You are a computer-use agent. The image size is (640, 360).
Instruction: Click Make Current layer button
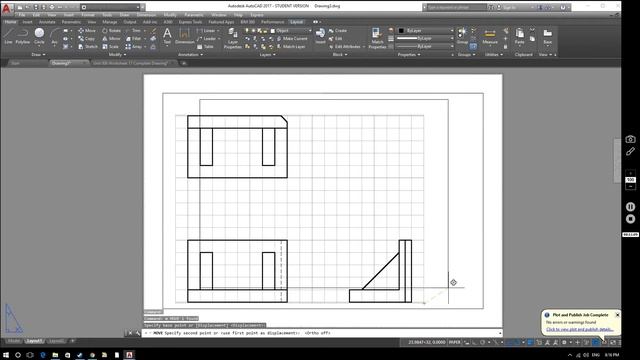point(292,38)
